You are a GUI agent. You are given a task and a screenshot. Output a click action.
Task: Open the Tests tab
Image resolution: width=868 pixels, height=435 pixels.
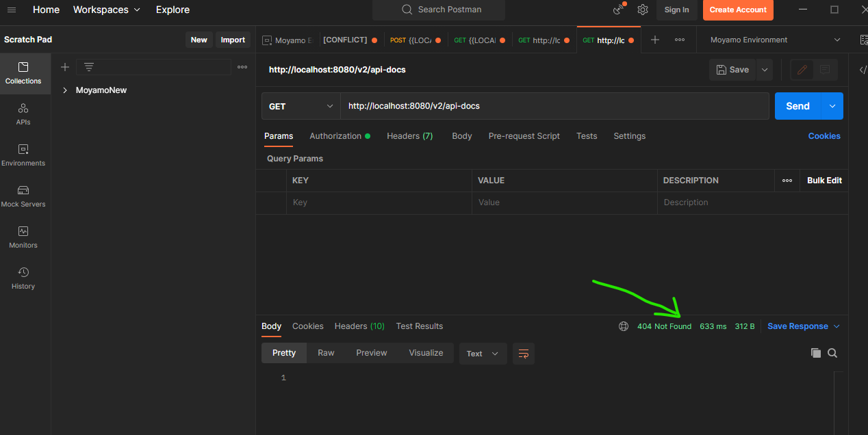coord(587,136)
